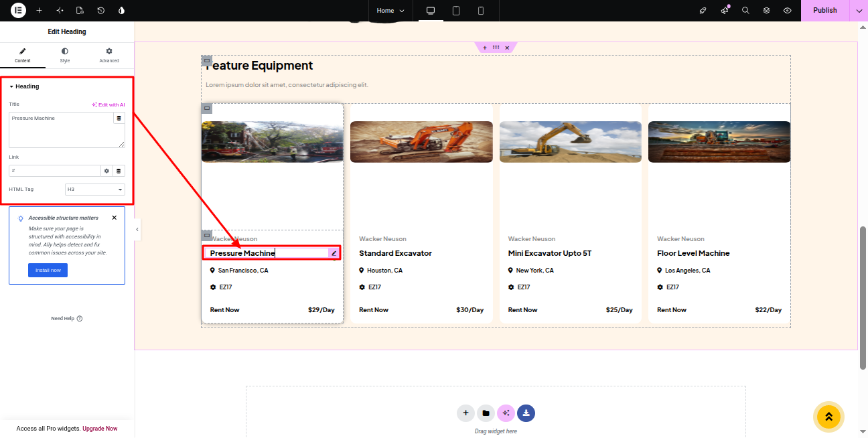Screen dimensions: 868x438
Task: Open the History clock icon
Action: coord(100,11)
